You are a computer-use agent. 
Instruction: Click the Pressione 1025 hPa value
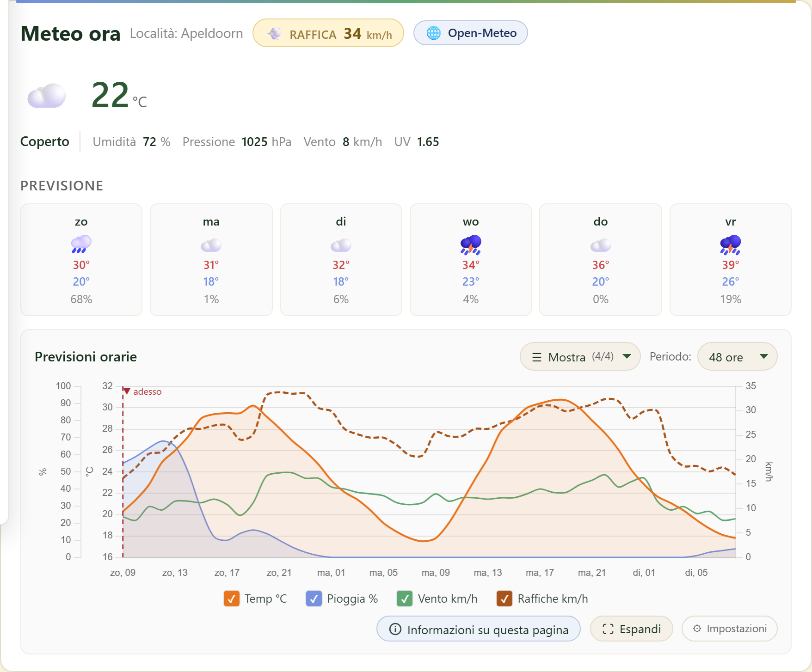tap(237, 142)
